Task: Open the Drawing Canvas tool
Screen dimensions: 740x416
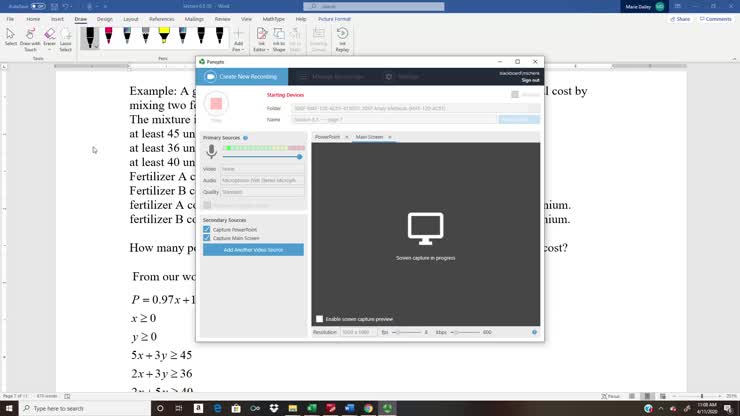Action: [319, 39]
